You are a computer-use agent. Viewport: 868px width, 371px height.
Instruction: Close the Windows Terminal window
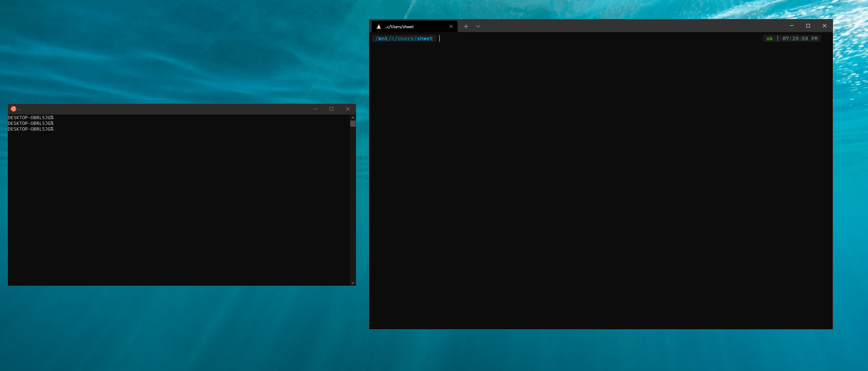tap(825, 26)
